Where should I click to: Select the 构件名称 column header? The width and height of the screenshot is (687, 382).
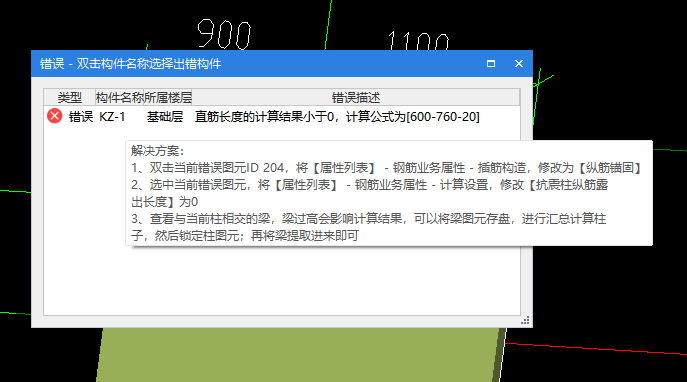pos(120,97)
